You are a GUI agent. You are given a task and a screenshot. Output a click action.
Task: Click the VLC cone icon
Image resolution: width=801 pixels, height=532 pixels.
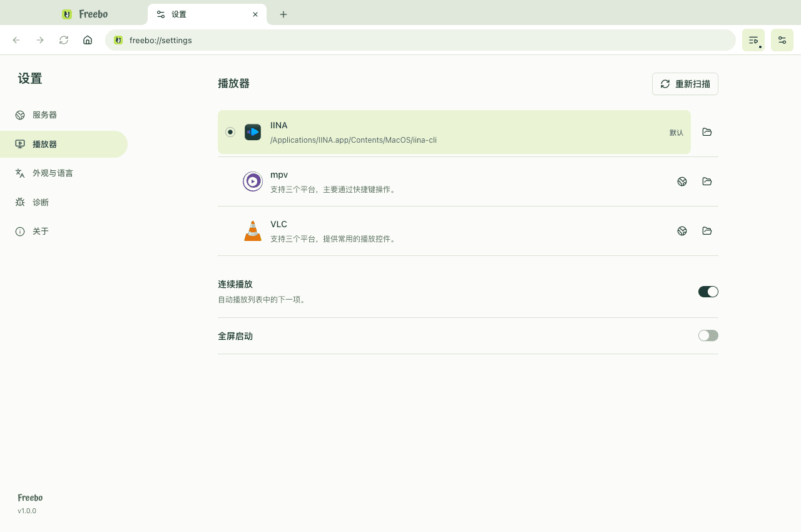pyautogui.click(x=253, y=231)
